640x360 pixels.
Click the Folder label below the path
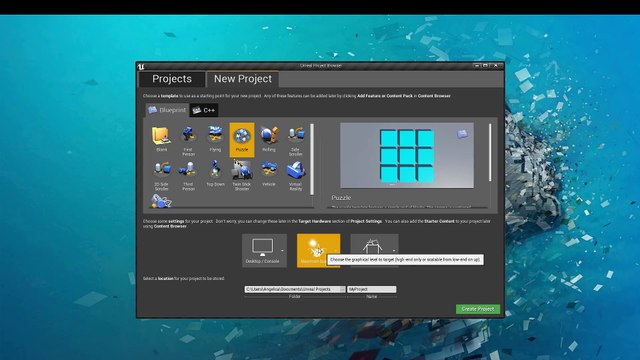295,297
